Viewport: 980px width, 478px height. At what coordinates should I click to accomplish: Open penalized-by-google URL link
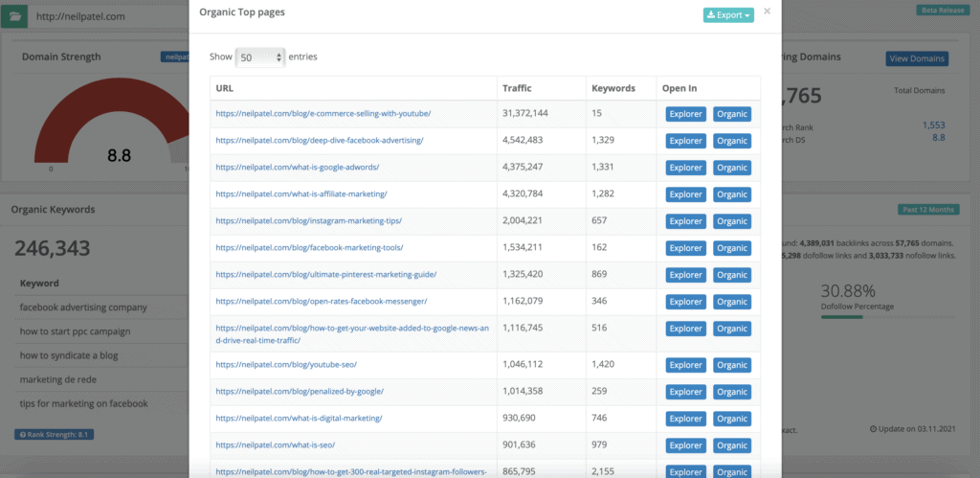click(300, 392)
